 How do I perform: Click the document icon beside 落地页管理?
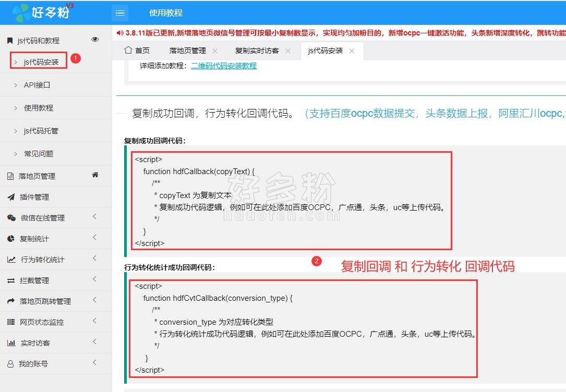pyautogui.click(x=10, y=176)
